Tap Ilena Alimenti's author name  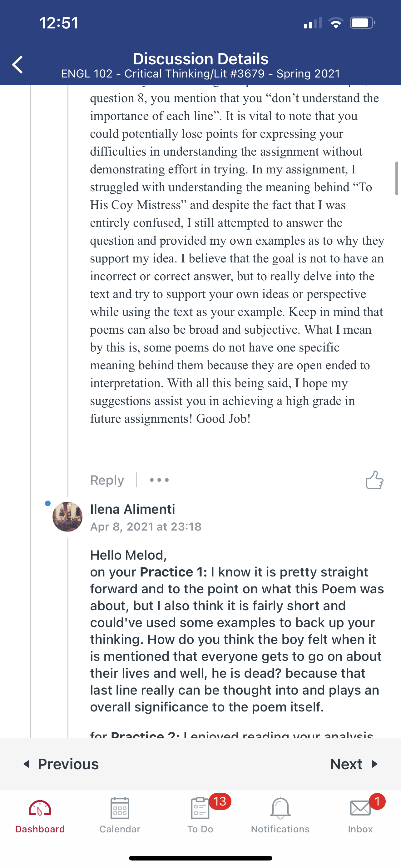point(133,509)
